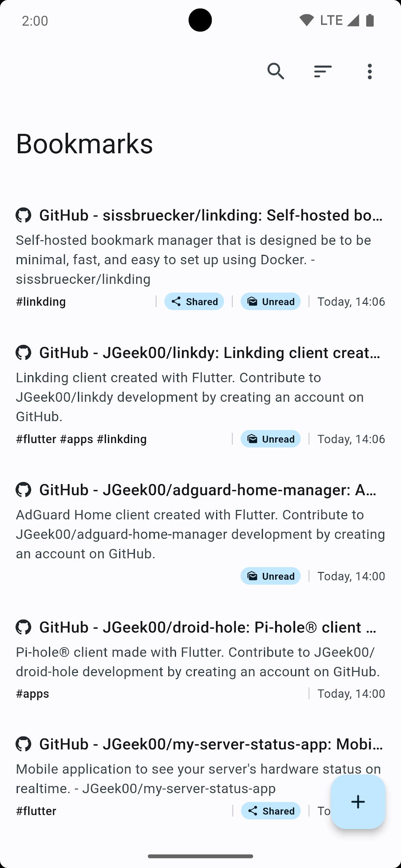Open the sissbruecker/linkding bookmark title

click(211, 215)
